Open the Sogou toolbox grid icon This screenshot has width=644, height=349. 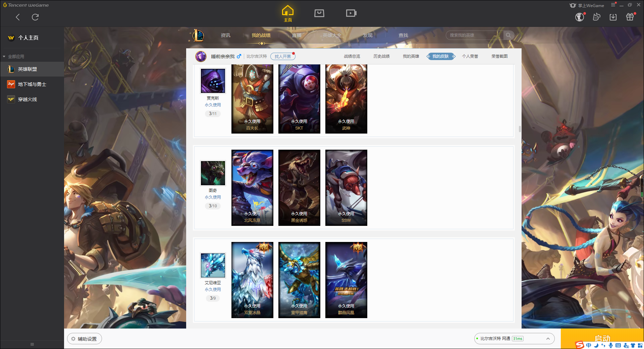coord(640,345)
